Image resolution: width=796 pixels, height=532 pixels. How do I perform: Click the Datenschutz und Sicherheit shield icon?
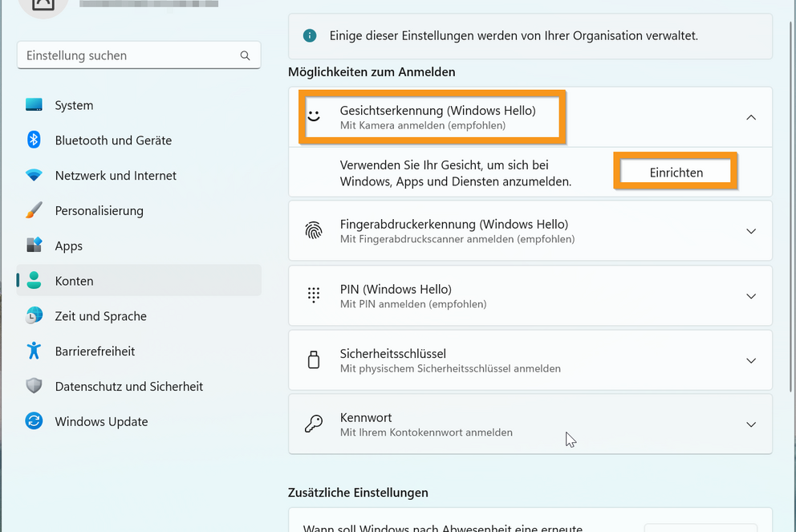(x=34, y=386)
